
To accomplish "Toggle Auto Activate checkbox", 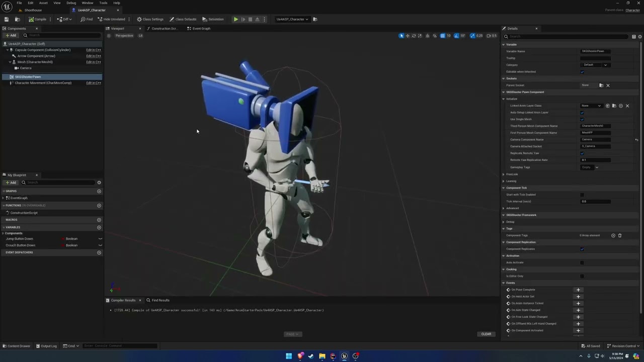I will click(582, 262).
